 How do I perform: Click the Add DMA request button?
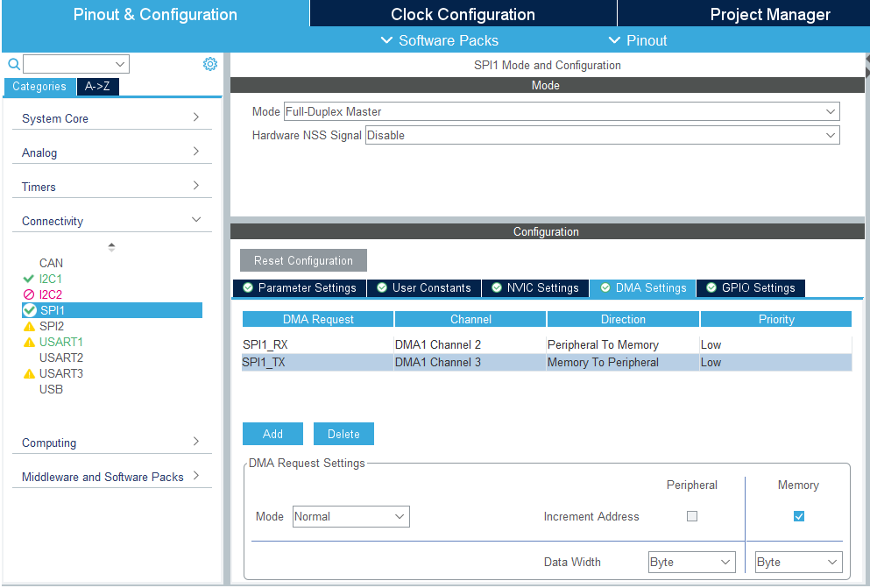click(x=273, y=434)
